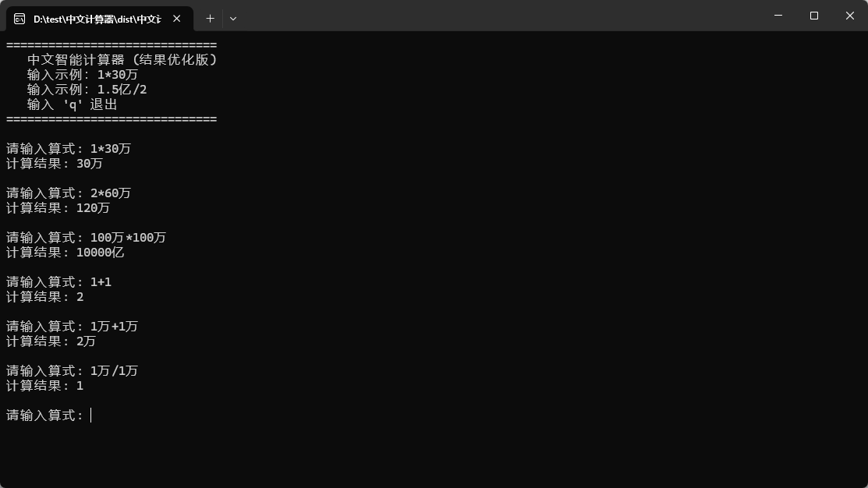Click the empty title bar area beside the tabs
Image resolution: width=868 pixels, height=488 pixels.
[499, 17]
